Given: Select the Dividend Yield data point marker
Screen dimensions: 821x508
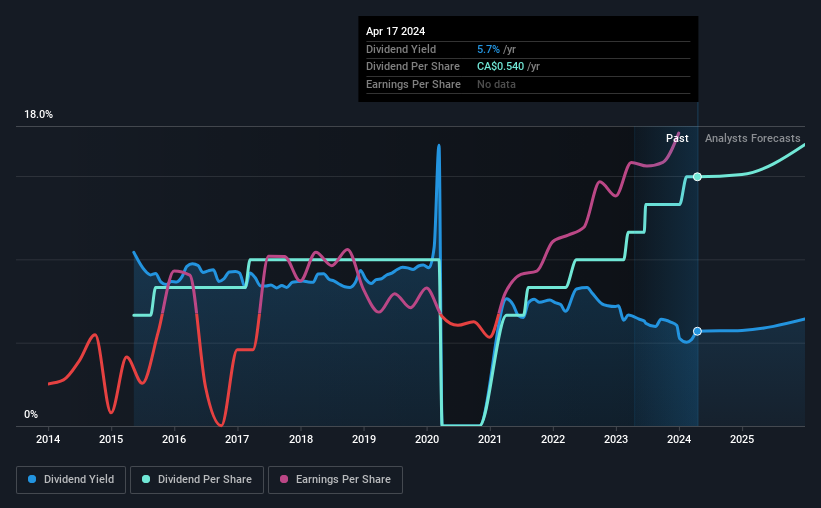Looking at the screenshot, I should 697,331.
